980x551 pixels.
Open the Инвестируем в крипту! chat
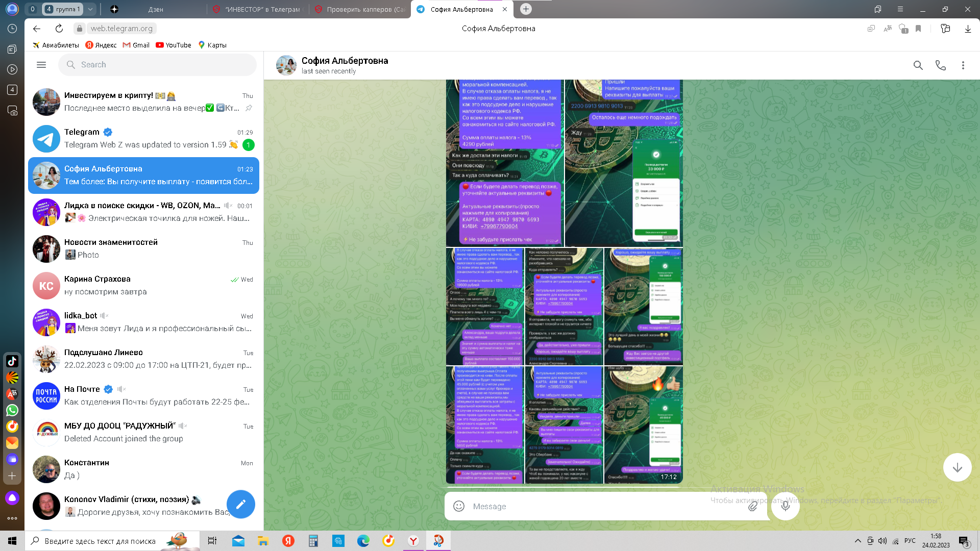(143, 102)
